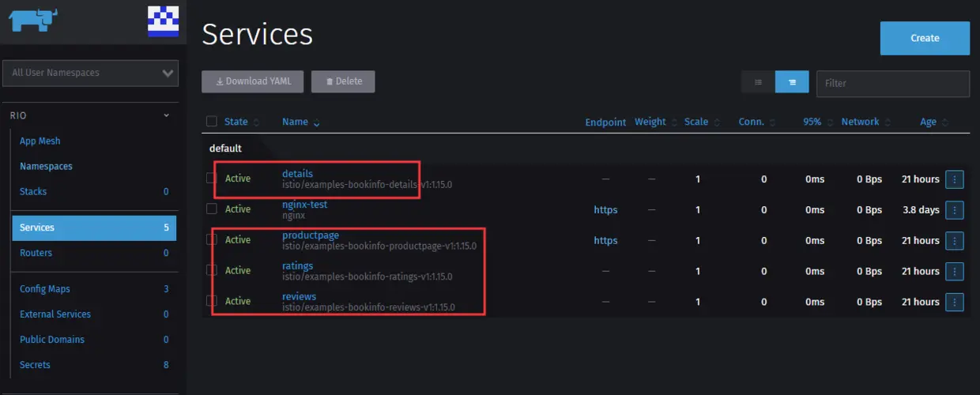The width and height of the screenshot is (980, 395).
Task: Open Routers in sidebar
Action: pyautogui.click(x=36, y=253)
